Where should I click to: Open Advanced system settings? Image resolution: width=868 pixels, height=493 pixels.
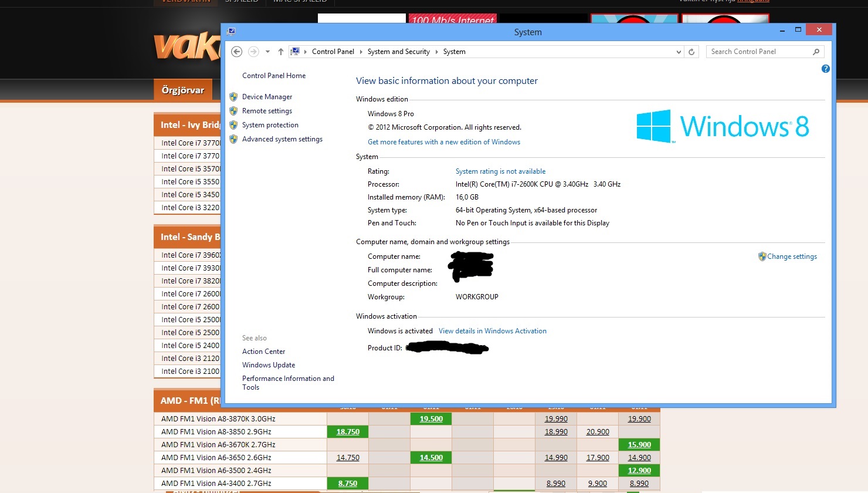pos(282,139)
